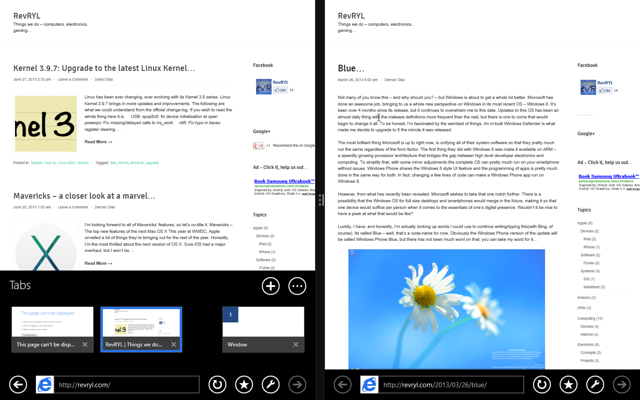Screen dimensions: 640x400
Task: Go back in the right browser window
Action: coord(342,384)
